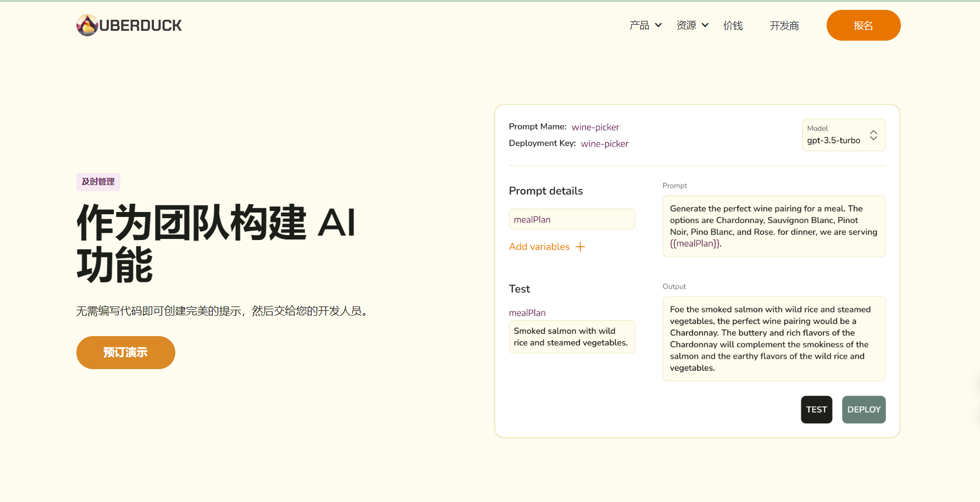
Task: Click the wine-picker Deployment Key value
Action: (x=605, y=144)
